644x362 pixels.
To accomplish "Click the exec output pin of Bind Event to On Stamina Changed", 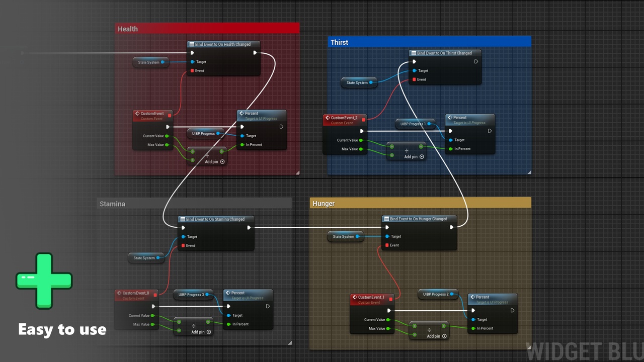I will pos(249,228).
